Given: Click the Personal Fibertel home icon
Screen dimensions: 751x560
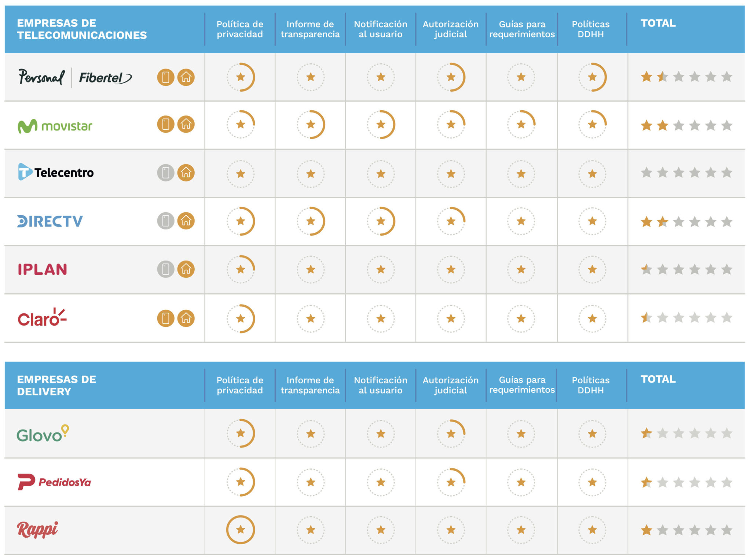Looking at the screenshot, I should pyautogui.click(x=186, y=77).
